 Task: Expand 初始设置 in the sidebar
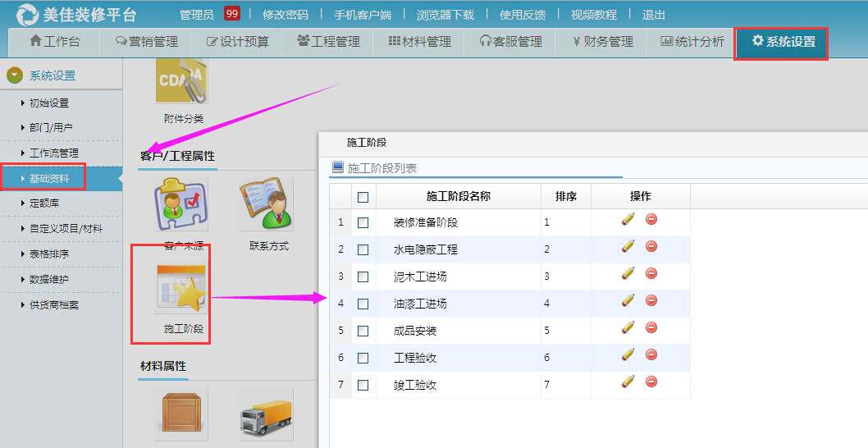pyautogui.click(x=49, y=103)
